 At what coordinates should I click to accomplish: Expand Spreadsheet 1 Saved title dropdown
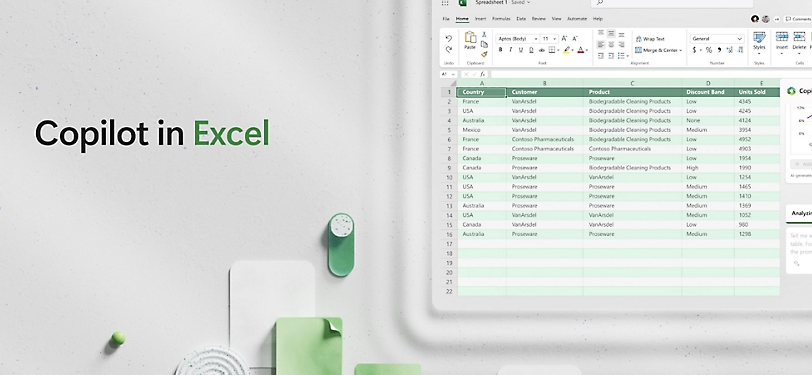coord(528,3)
